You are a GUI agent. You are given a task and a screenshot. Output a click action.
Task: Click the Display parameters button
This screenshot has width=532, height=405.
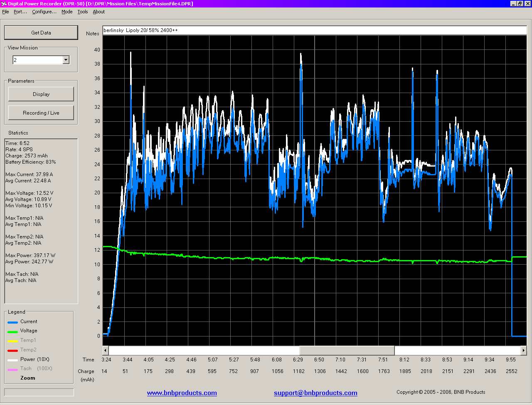point(41,94)
